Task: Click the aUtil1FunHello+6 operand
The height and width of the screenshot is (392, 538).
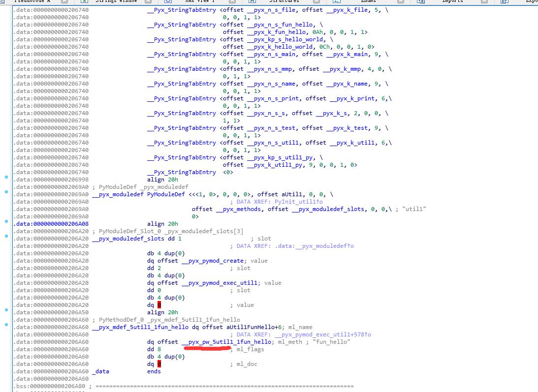Action: click(255, 327)
